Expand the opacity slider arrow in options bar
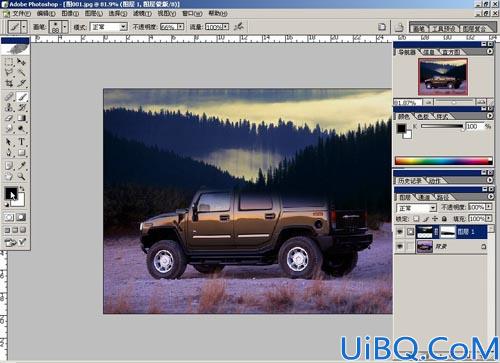Viewport: 500px width, 363px height. click(180, 27)
